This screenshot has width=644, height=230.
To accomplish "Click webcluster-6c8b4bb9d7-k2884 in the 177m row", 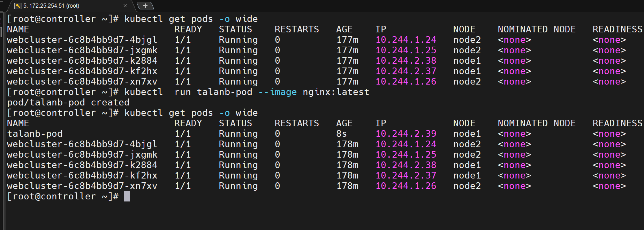I will [x=82, y=61].
